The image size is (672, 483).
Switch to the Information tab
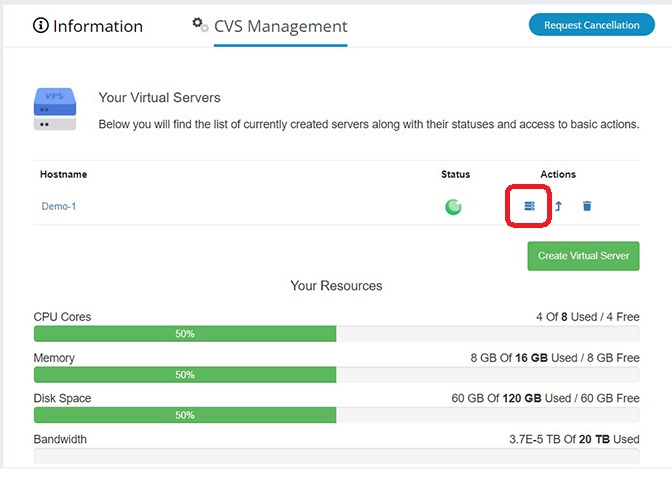[88, 26]
